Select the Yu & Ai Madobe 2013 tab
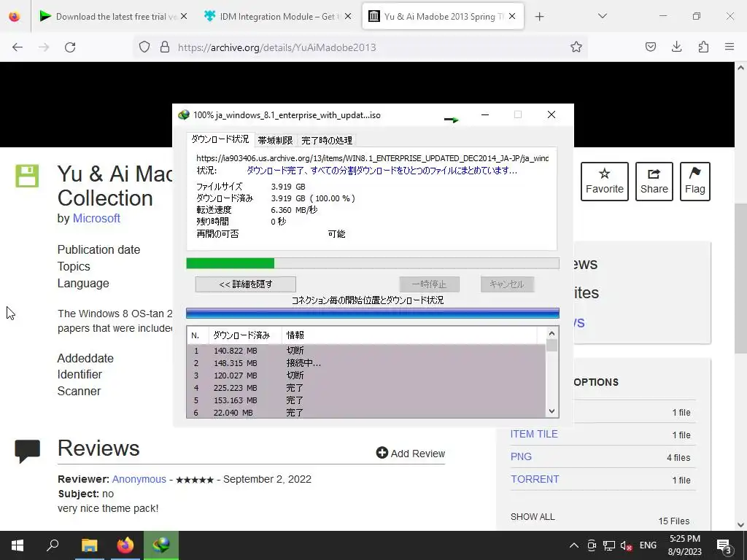 click(443, 16)
